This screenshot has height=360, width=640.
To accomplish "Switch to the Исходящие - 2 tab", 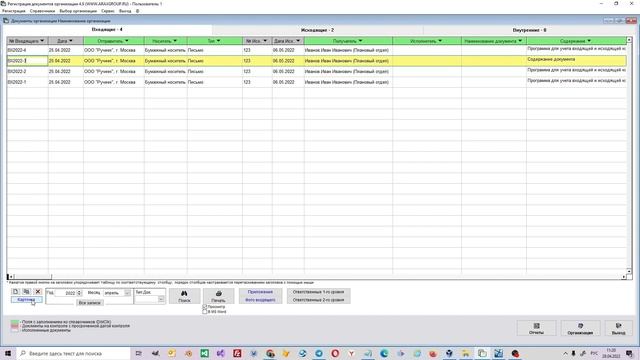I will 317,30.
